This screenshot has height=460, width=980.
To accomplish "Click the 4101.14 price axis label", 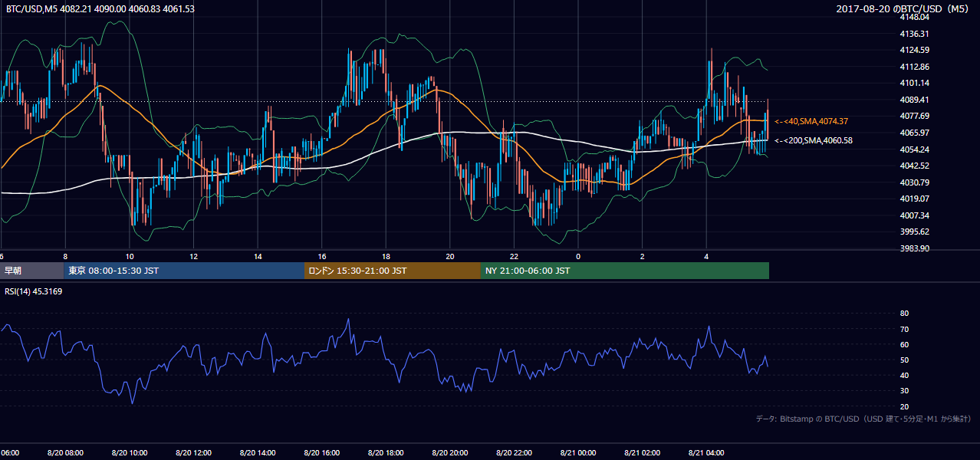I will pos(915,83).
